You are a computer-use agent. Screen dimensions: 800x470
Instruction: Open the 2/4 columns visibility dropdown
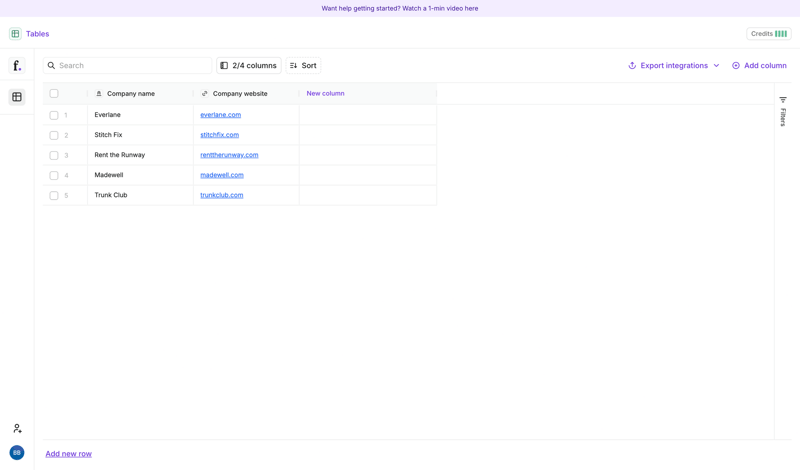pos(248,65)
